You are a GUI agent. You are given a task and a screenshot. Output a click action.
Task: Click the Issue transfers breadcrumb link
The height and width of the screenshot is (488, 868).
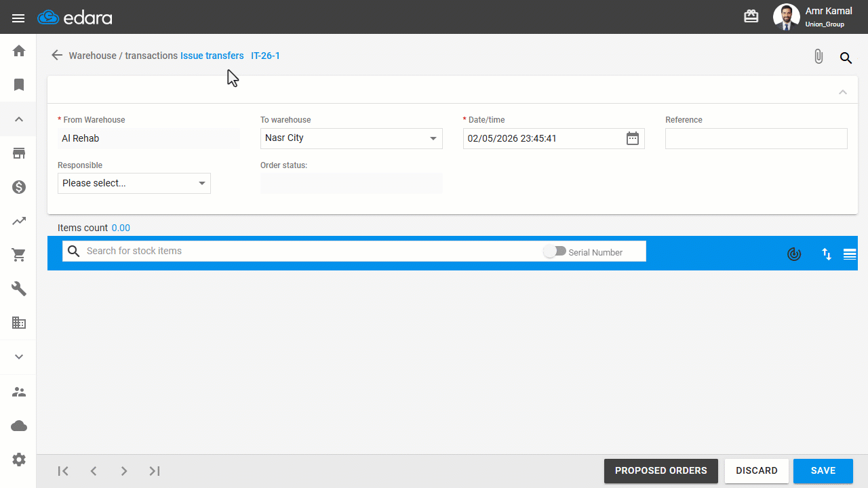point(212,56)
